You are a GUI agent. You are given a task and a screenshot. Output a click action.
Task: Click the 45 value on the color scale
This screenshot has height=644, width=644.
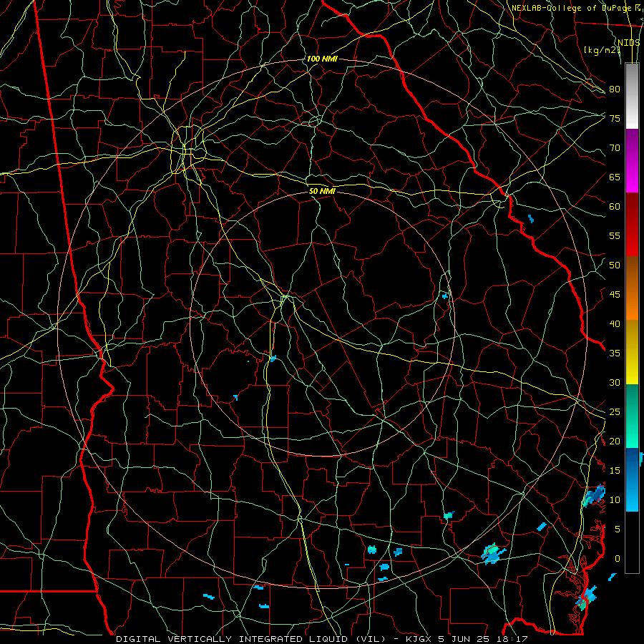[x=615, y=295]
